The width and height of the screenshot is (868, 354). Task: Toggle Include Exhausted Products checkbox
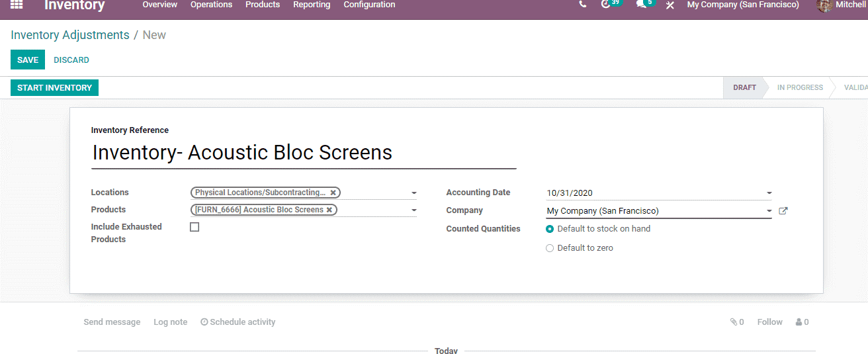click(195, 227)
